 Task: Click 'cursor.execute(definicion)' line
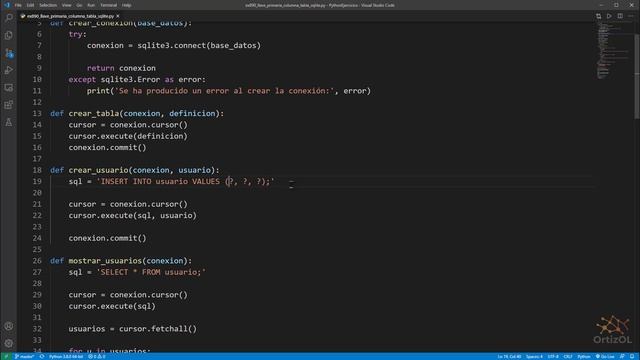[128, 136]
